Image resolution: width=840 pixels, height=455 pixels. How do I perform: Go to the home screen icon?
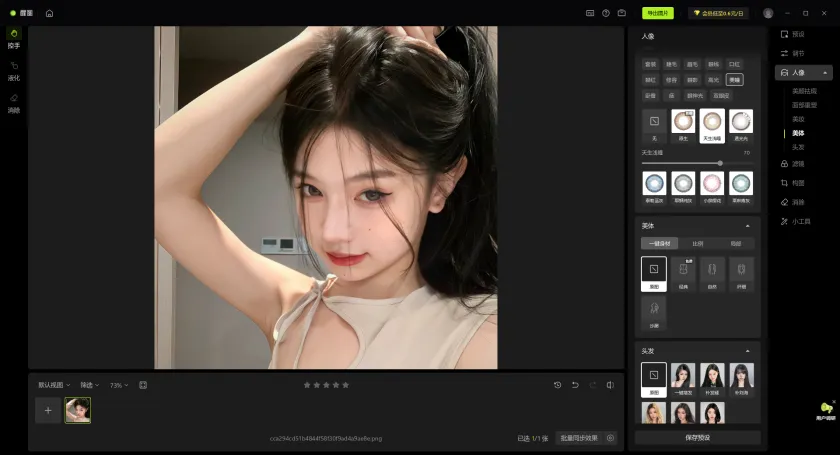(49, 13)
